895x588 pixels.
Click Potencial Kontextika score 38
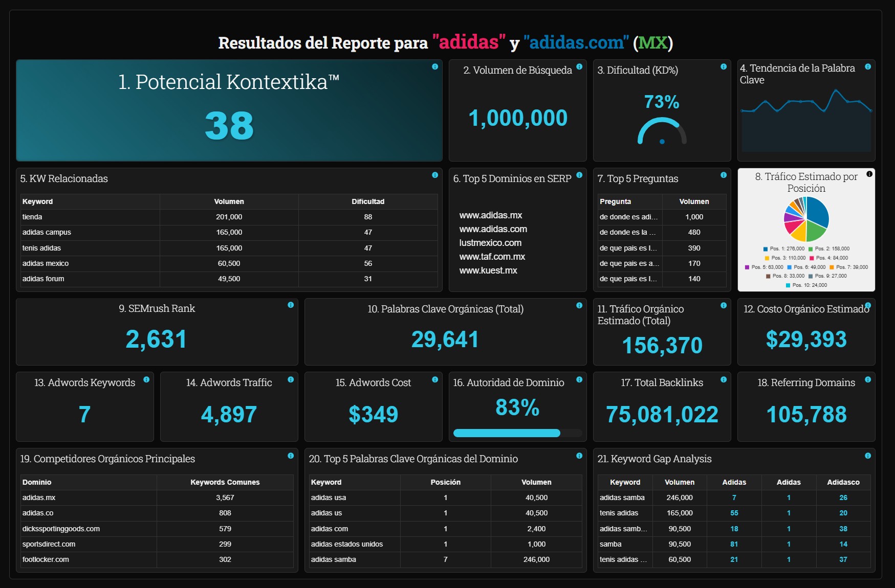[229, 126]
